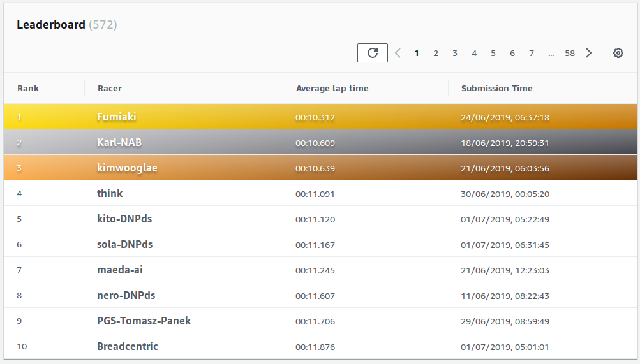The width and height of the screenshot is (640, 364).
Task: Click lap time 00:10.312
Action: coord(315,117)
